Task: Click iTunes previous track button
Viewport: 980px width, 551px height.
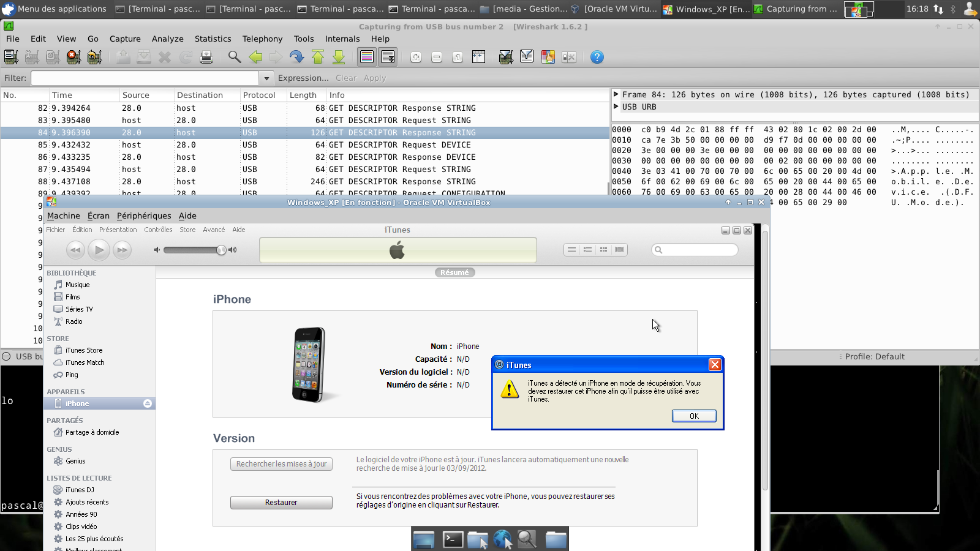Action: [75, 250]
